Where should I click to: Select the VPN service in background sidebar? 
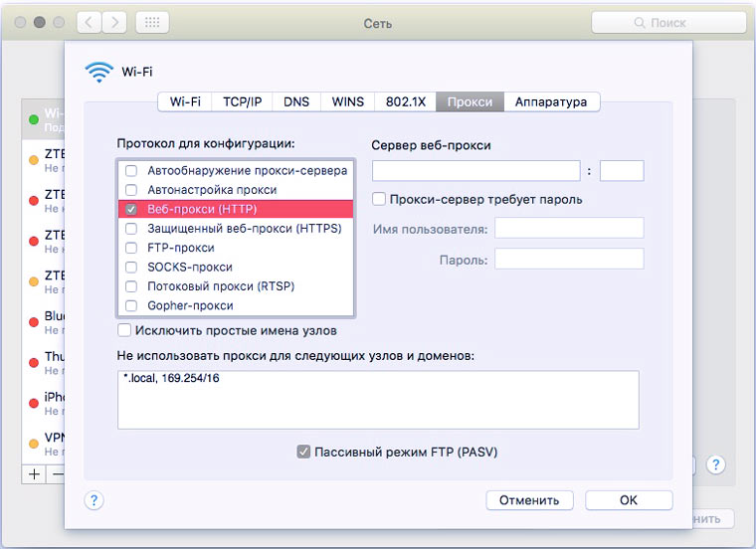click(44, 444)
